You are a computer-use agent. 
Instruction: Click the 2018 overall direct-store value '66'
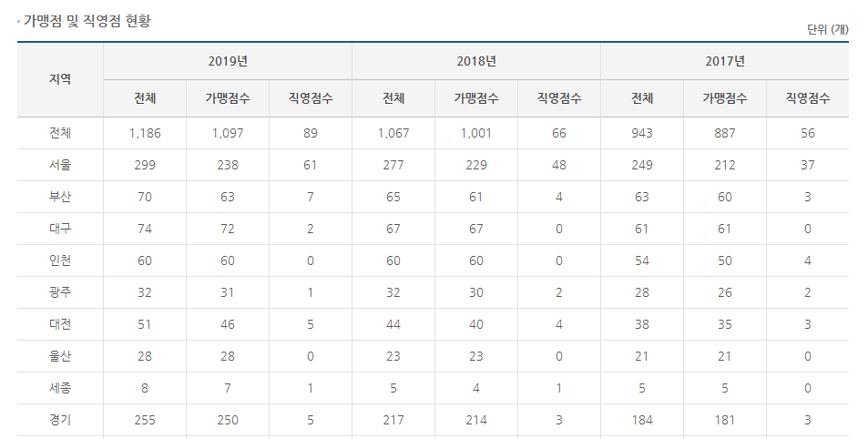(x=559, y=133)
